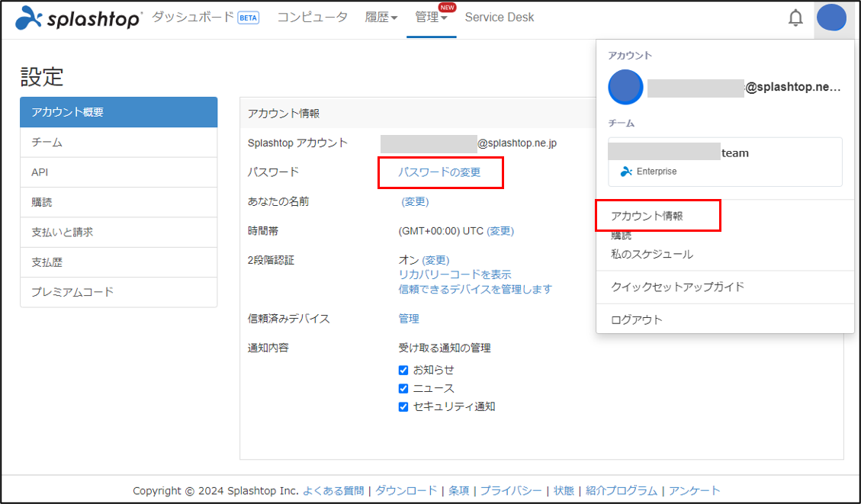Screen dimensions: 861x504
Task: Click 変更 next to あなたの名前
Action: (415, 201)
